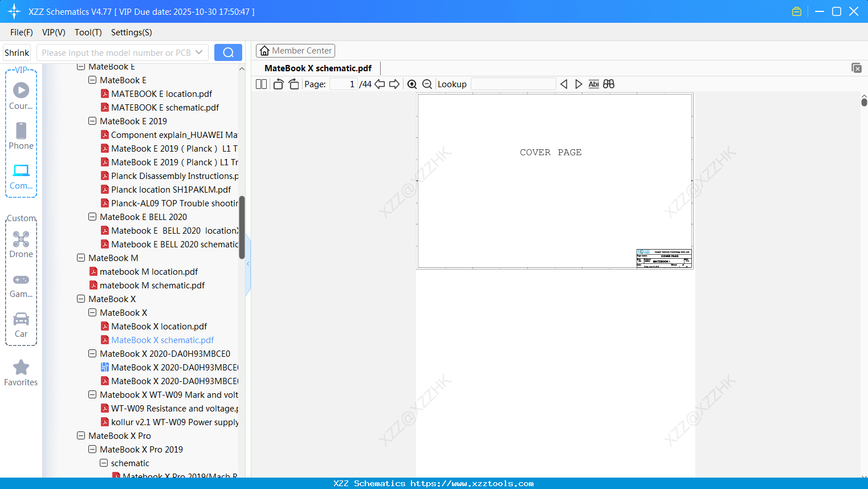Screen dimensions: 868x489
Task: Collapse the MateBook E BELL 2020 folder
Action: (x=92, y=217)
